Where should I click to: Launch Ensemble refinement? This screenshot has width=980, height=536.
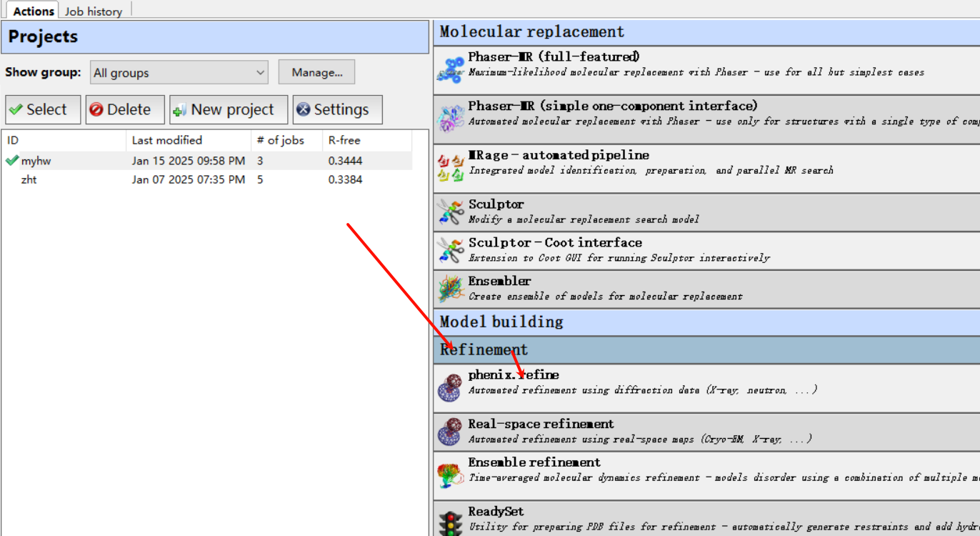pos(706,475)
